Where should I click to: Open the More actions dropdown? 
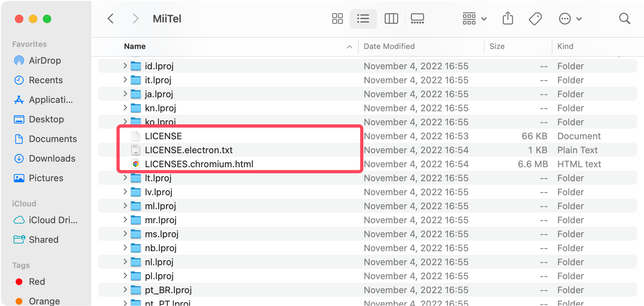tap(570, 19)
